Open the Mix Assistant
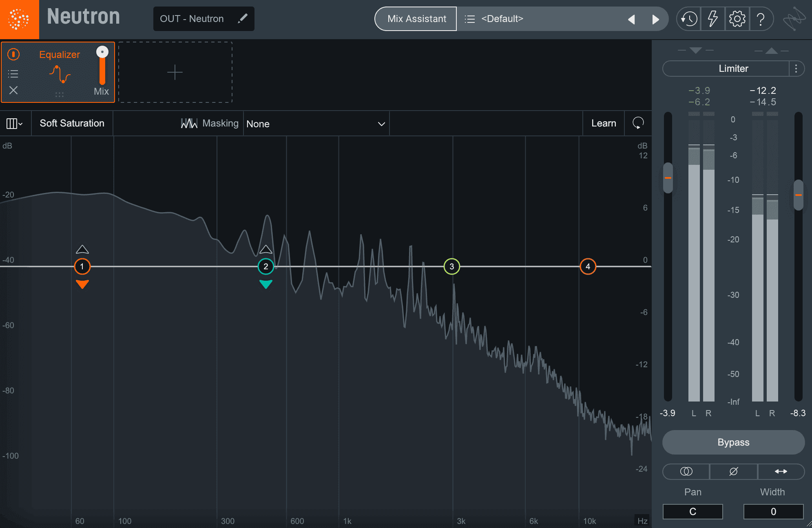 click(416, 19)
